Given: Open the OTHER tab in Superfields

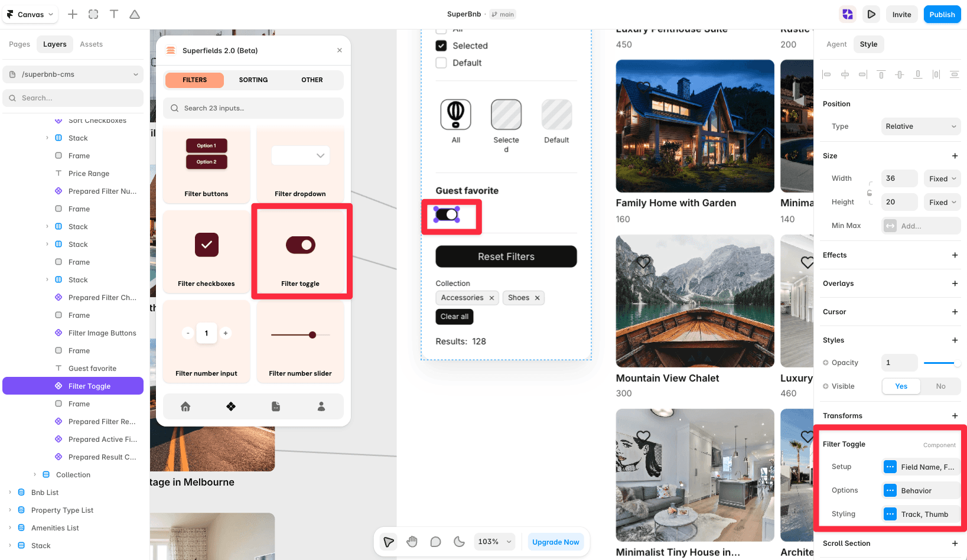Looking at the screenshot, I should (312, 80).
